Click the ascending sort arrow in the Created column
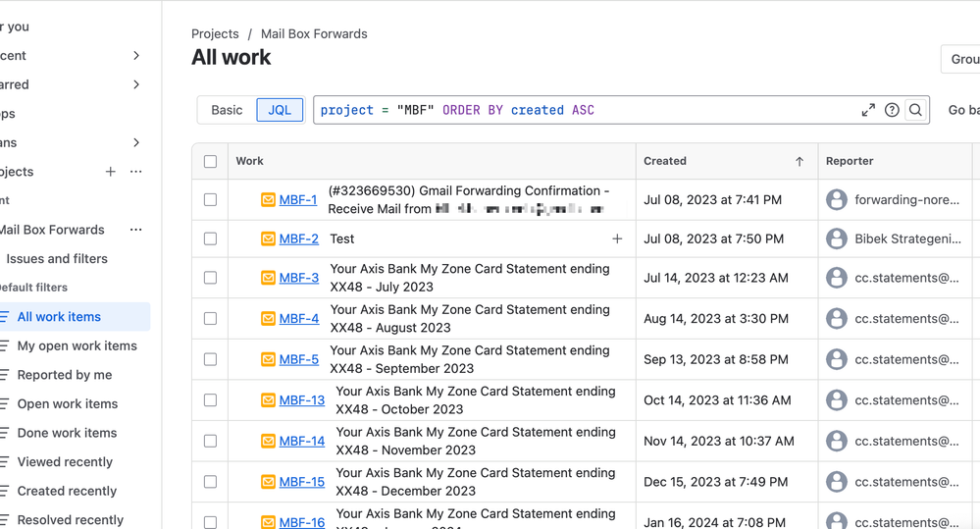 click(799, 161)
